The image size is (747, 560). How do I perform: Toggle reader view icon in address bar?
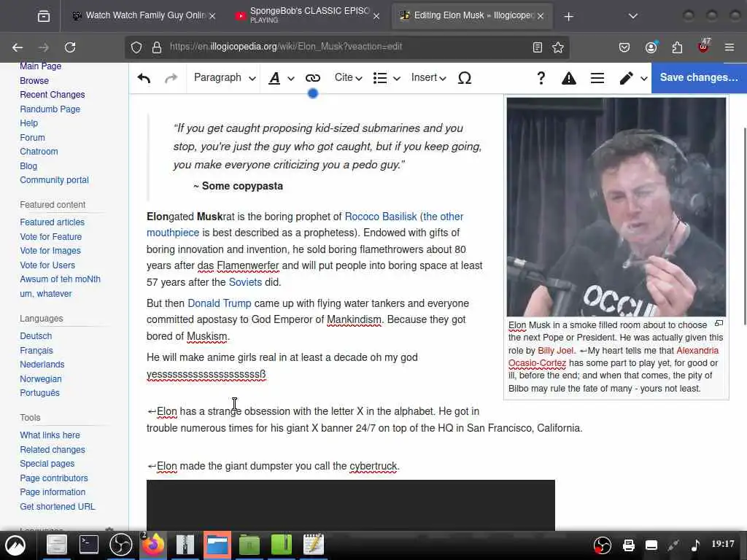pyautogui.click(x=538, y=47)
